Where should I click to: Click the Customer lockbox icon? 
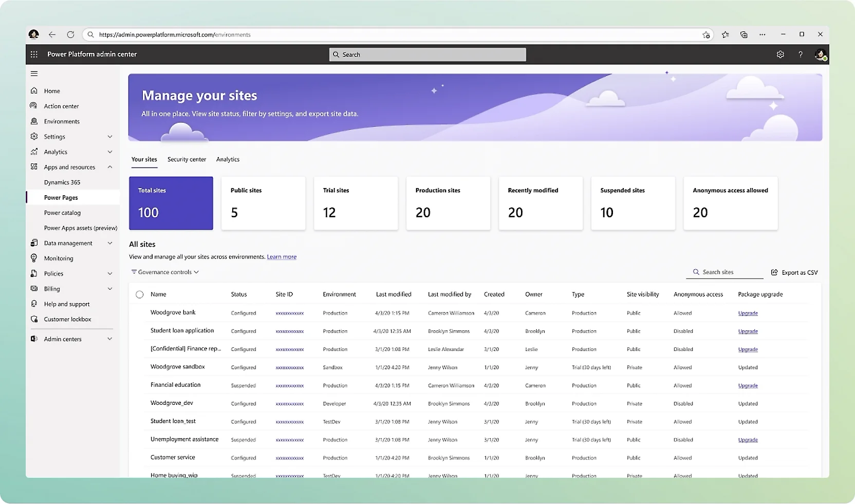[34, 319]
